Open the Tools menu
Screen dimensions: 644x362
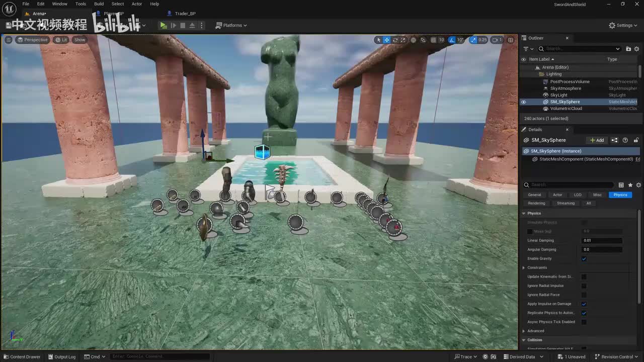pyautogui.click(x=80, y=4)
